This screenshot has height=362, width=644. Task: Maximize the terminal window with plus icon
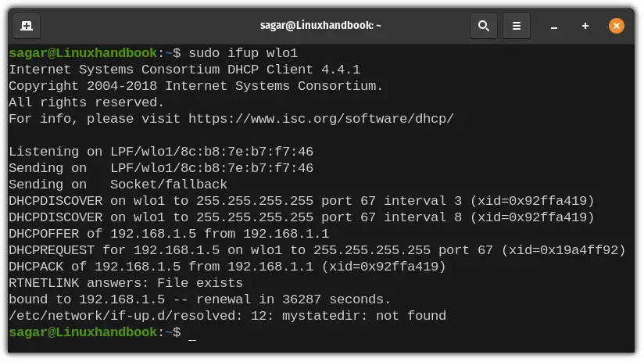click(x=585, y=26)
